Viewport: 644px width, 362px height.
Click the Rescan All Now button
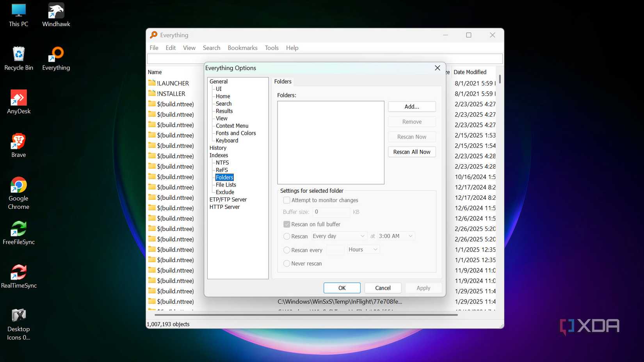pyautogui.click(x=411, y=152)
